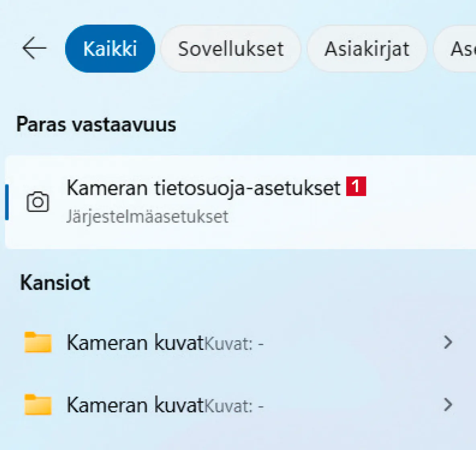Open the first Kameran kuvat folder result

135,343
